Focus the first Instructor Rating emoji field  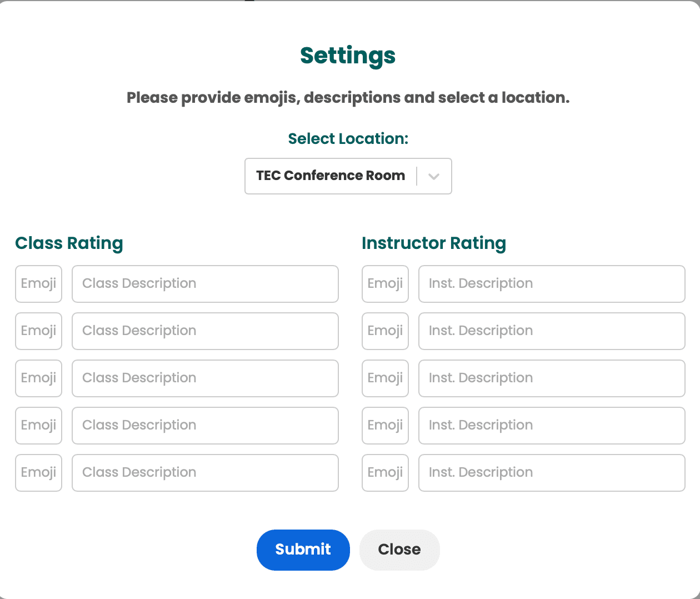[385, 284]
